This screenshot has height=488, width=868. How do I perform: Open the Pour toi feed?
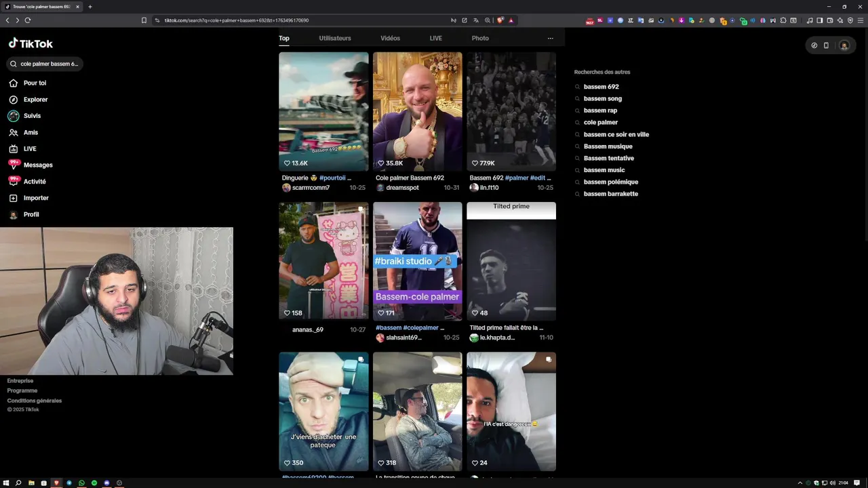28,83
